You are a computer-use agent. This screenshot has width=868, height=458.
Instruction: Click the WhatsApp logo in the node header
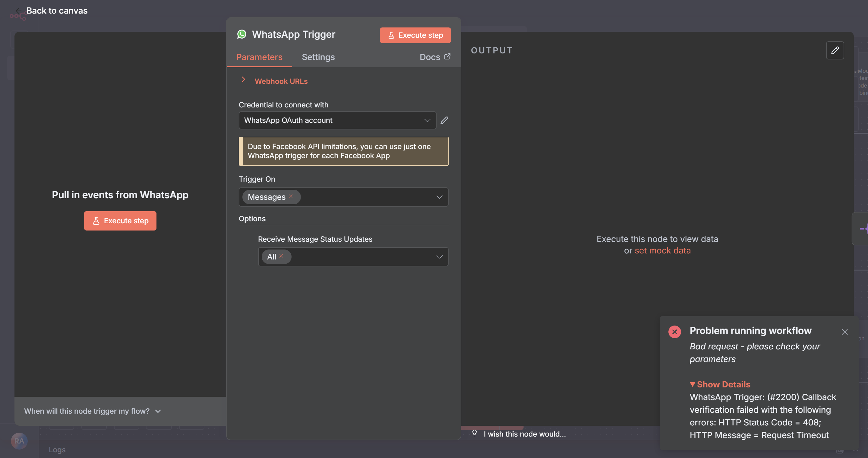click(x=242, y=34)
